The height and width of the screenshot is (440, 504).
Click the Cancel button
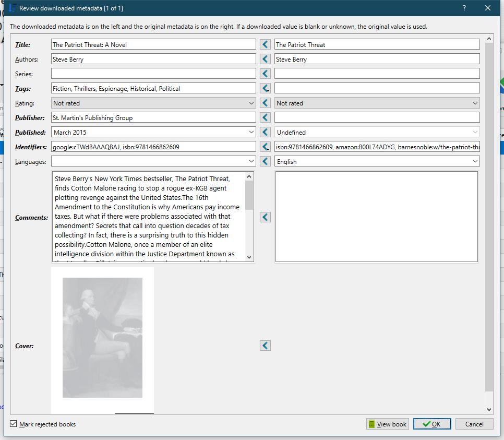474,424
